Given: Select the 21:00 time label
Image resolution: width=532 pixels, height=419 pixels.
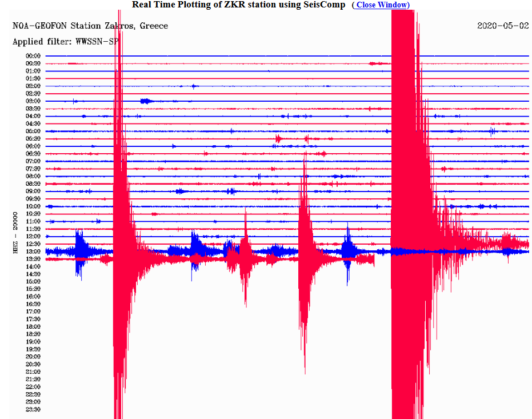Looking at the screenshot, I should coord(33,372).
